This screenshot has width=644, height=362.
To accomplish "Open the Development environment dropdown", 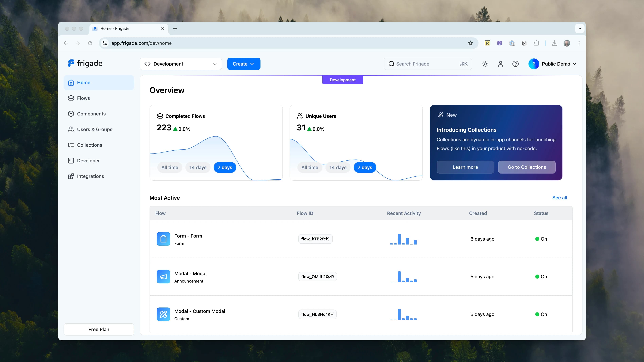I will [181, 64].
